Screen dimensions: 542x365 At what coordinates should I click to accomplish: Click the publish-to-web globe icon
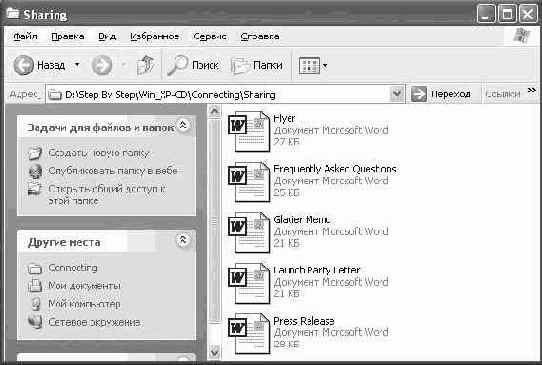pyautogui.click(x=35, y=171)
